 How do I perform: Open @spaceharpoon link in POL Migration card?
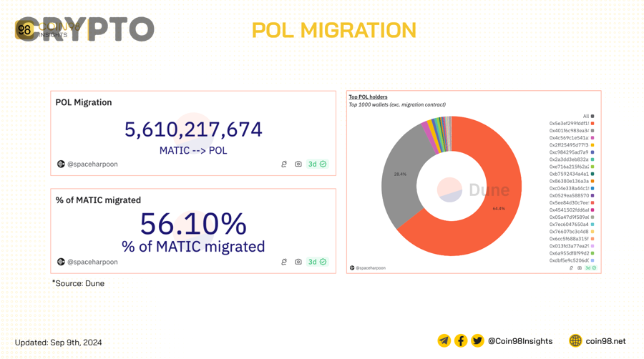click(x=87, y=164)
